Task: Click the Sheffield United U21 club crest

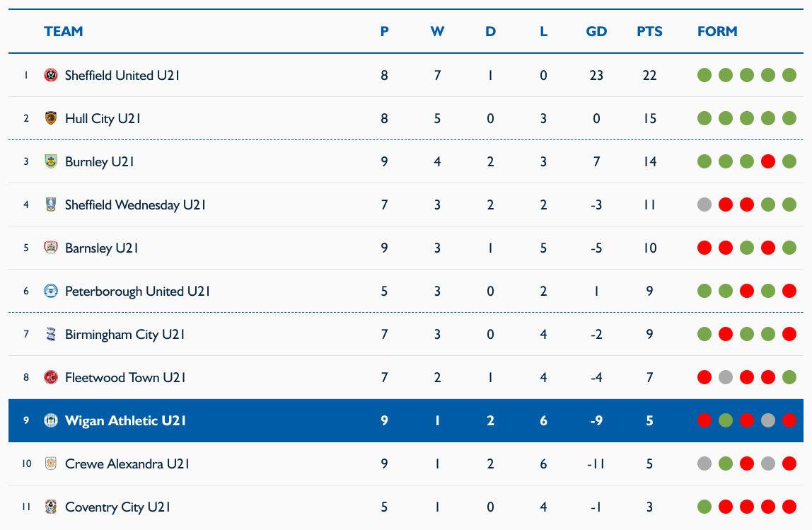Action: tap(51, 75)
